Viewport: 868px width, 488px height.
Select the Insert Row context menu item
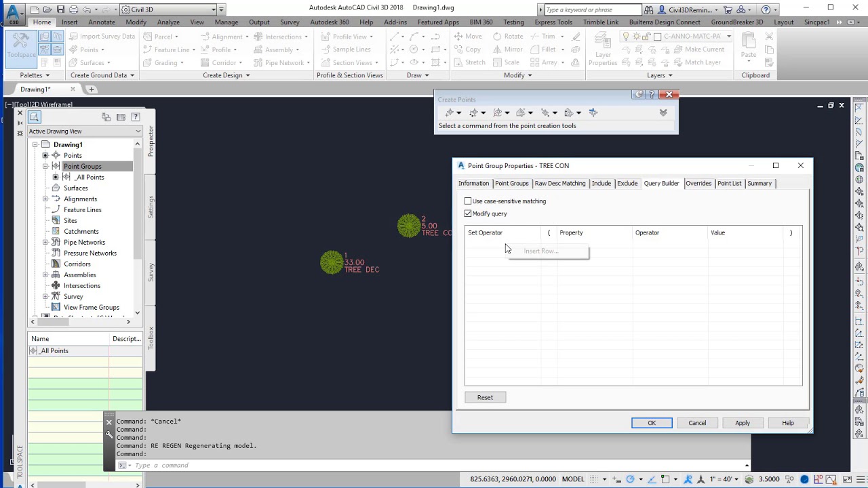(x=549, y=251)
